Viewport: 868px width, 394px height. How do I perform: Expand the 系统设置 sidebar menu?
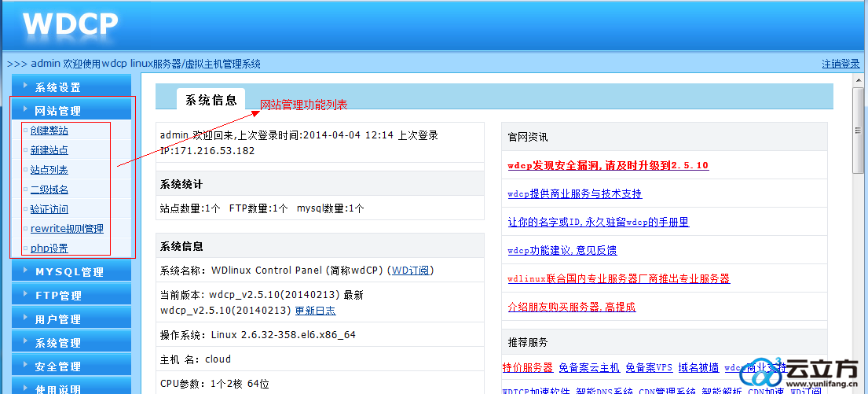click(71, 87)
